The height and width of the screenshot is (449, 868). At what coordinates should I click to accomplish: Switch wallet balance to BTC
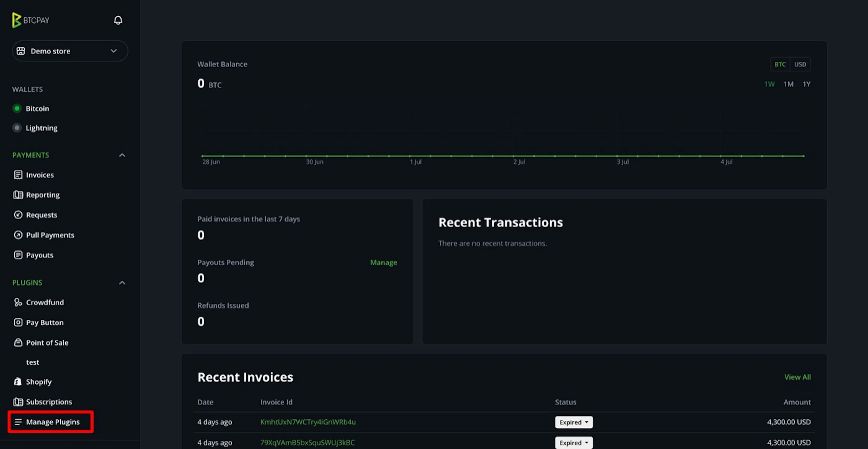780,64
